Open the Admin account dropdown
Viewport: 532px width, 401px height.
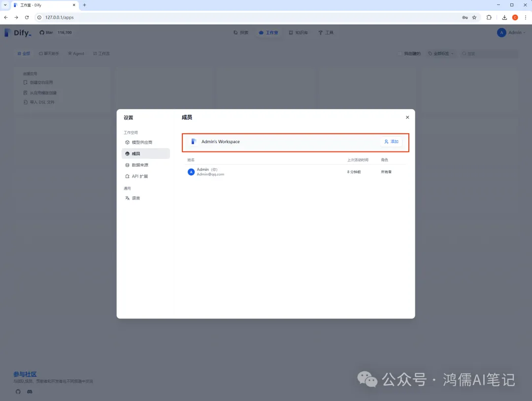tap(511, 32)
